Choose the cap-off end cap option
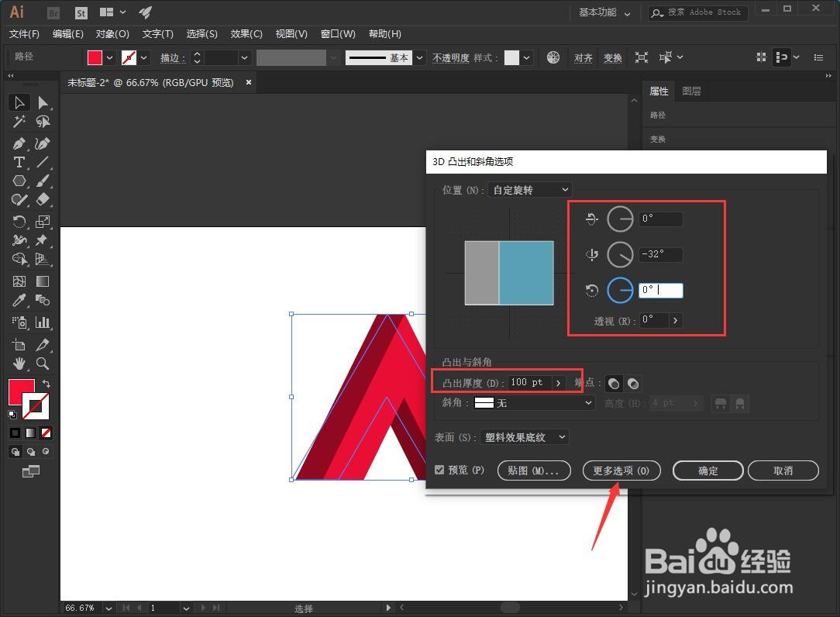The width and height of the screenshot is (840, 617). 633,384
